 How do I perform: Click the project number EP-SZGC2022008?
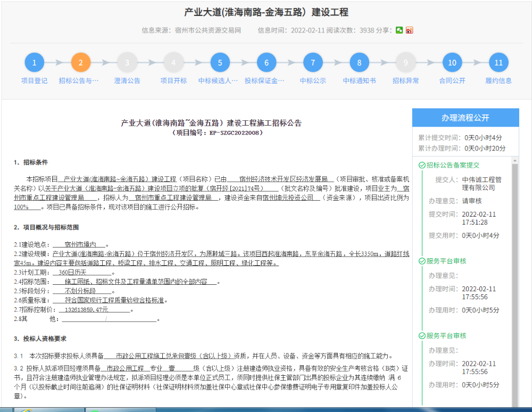(x=234, y=133)
